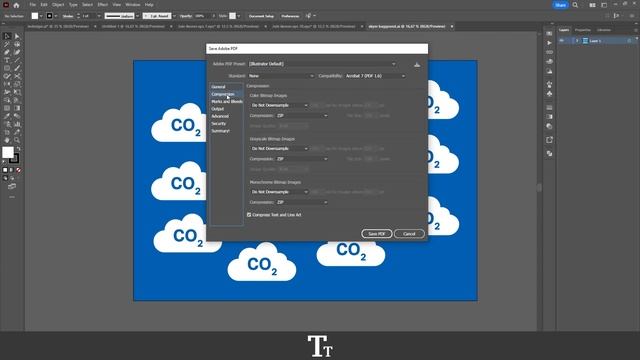Open the Window menu
The image size is (640, 360).
(x=133, y=5)
